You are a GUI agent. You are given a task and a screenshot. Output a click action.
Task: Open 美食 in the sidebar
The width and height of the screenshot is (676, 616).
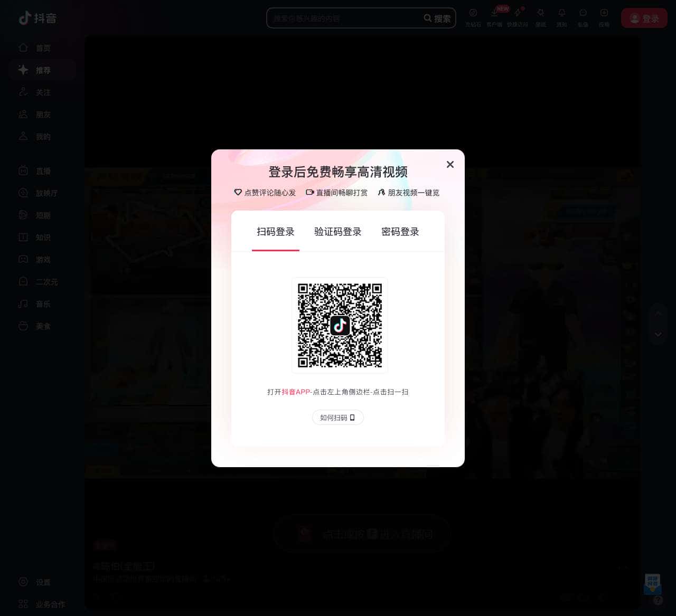(x=42, y=326)
